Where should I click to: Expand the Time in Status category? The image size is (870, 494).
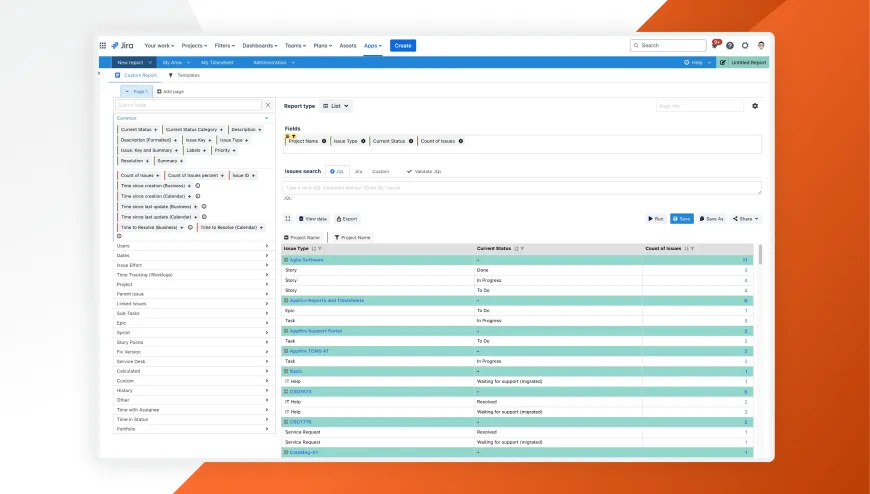(x=193, y=420)
